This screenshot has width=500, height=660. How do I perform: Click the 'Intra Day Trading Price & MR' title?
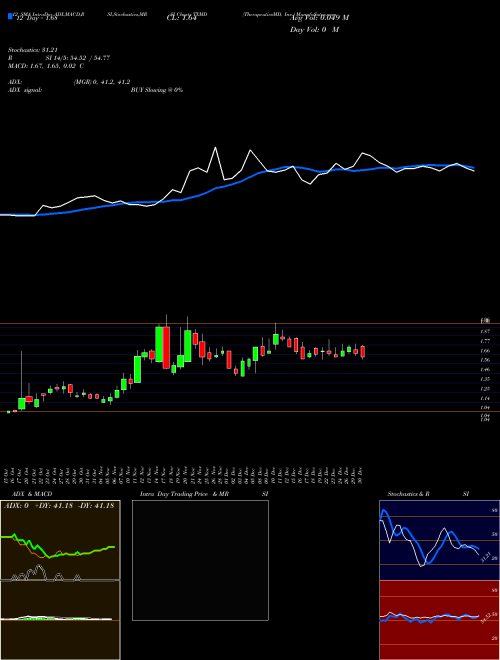tap(184, 494)
